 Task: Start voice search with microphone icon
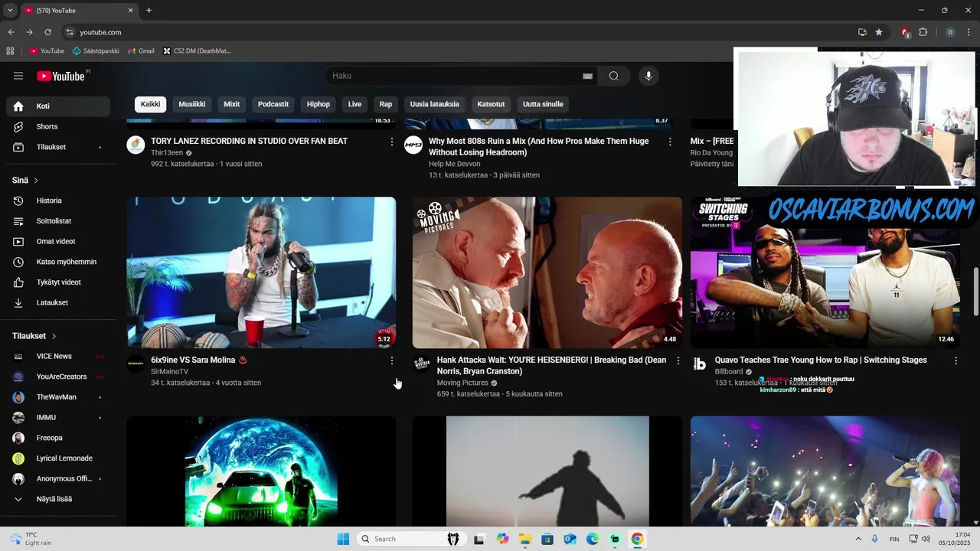648,76
